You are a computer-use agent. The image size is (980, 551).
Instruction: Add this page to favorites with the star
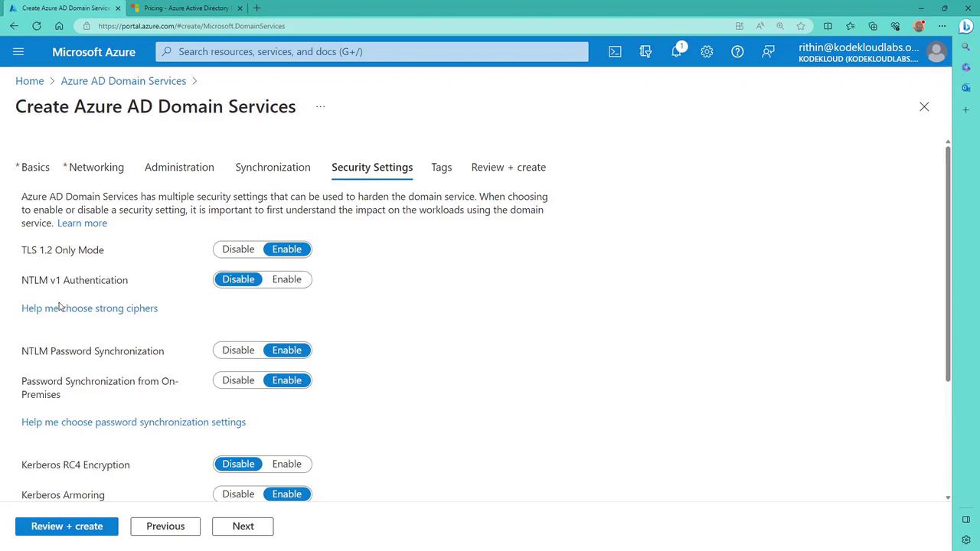(801, 26)
